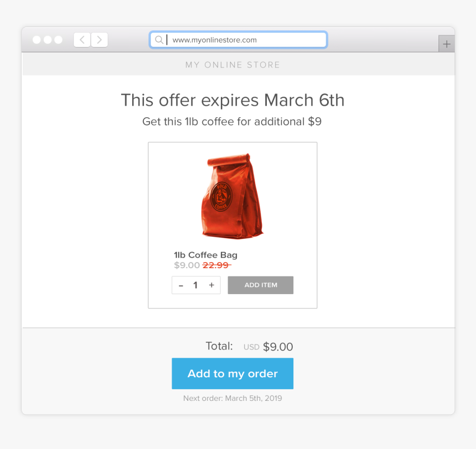Click the search magnifier icon in address bar
Viewport: 476px width, 449px height.
(159, 40)
